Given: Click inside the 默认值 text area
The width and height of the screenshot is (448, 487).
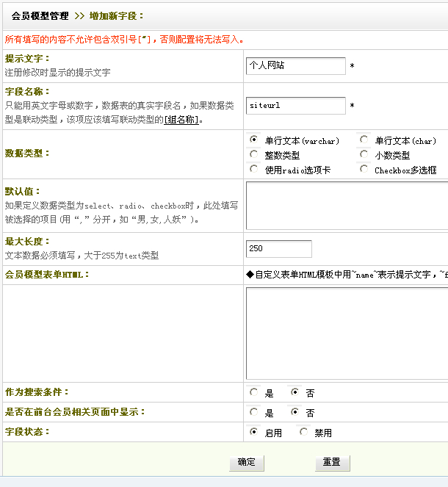Looking at the screenshot, I should 347,206.
